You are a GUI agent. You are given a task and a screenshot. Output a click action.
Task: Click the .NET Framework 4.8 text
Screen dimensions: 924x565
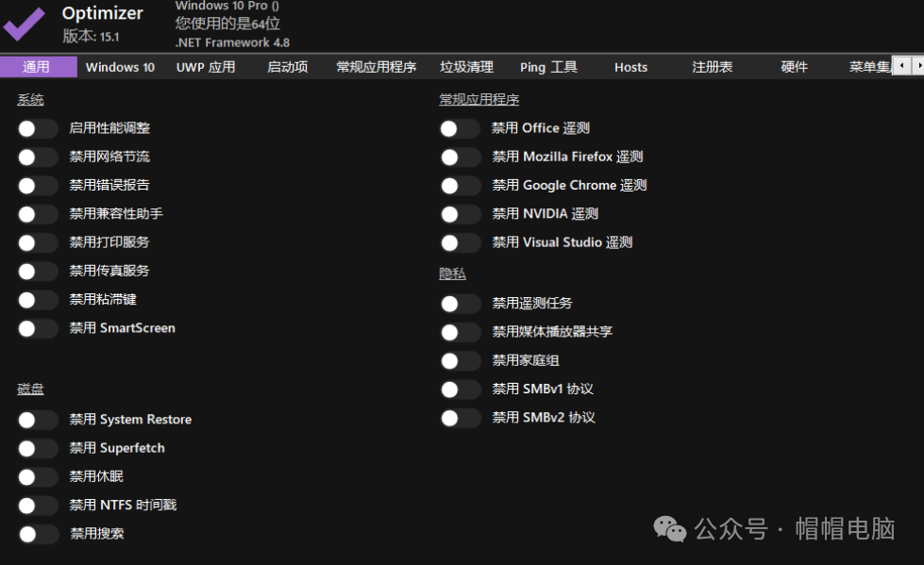[232, 42]
